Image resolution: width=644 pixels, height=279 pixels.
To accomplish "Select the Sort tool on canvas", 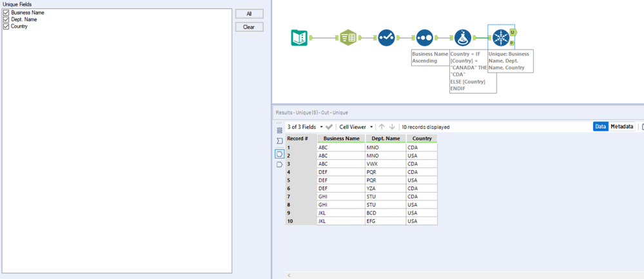I will (424, 38).
